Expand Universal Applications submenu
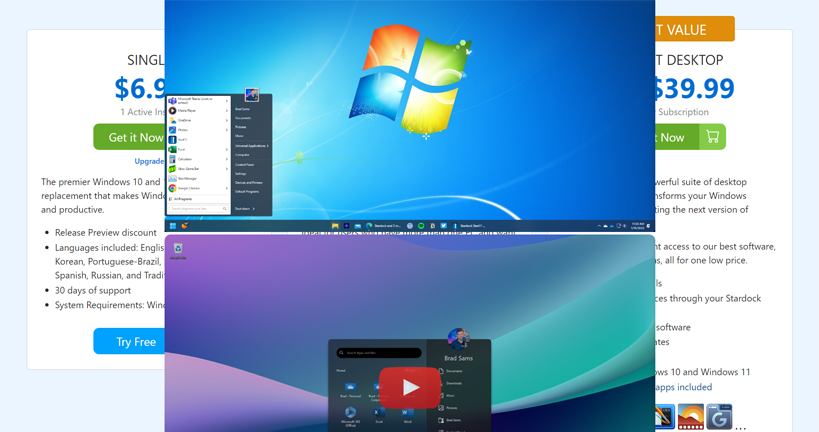Viewport: 819px width, 432px height. tap(252, 146)
